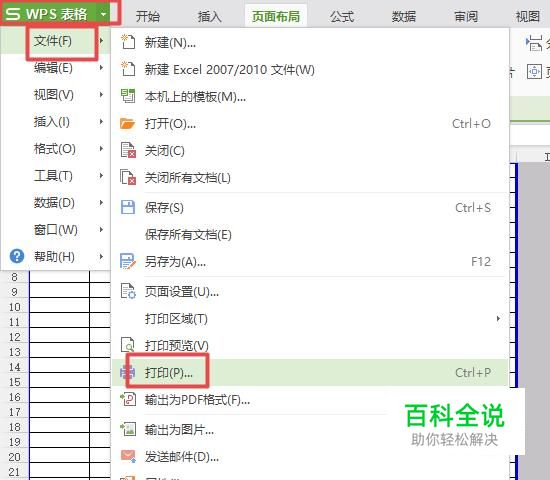Click the first-column cell in row 14
550x480 pixels.
(59, 365)
